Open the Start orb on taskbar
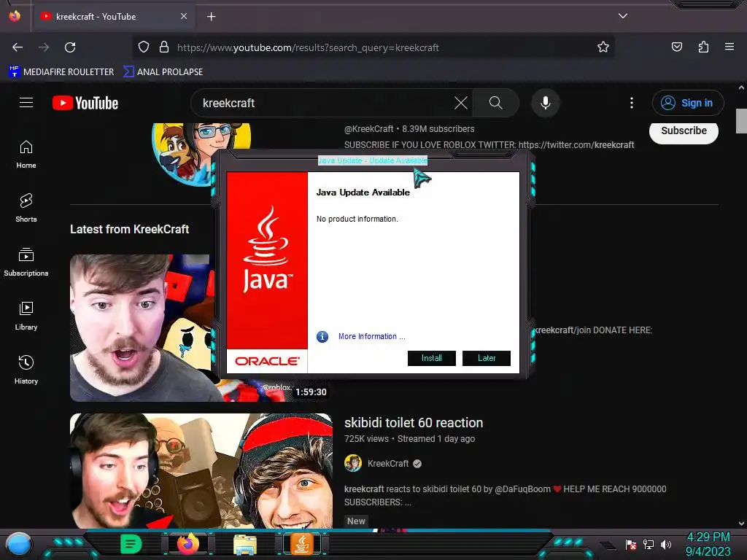 pyautogui.click(x=19, y=545)
